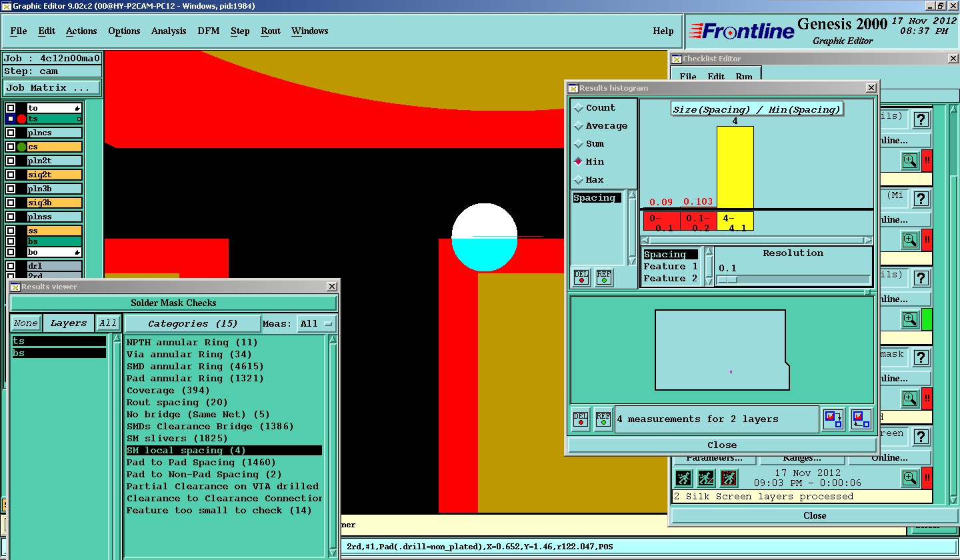The width and height of the screenshot is (960, 560).
Task: Close the Results histogram via Close button
Action: point(722,445)
